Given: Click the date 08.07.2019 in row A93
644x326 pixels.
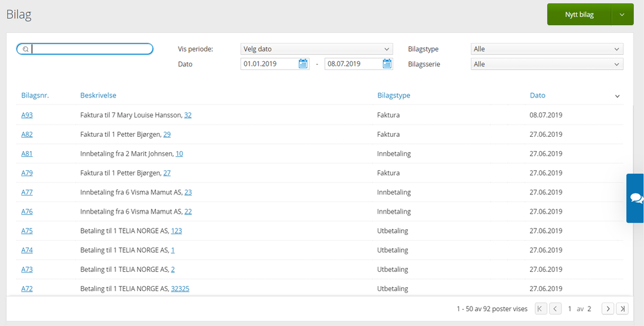Looking at the screenshot, I should coord(546,115).
